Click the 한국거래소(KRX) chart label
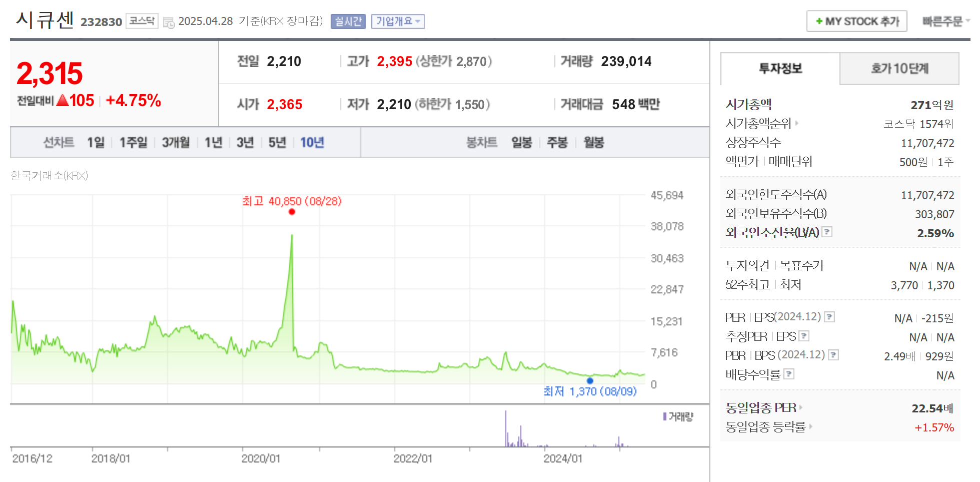Viewport: 980px width, 482px height. point(49,175)
